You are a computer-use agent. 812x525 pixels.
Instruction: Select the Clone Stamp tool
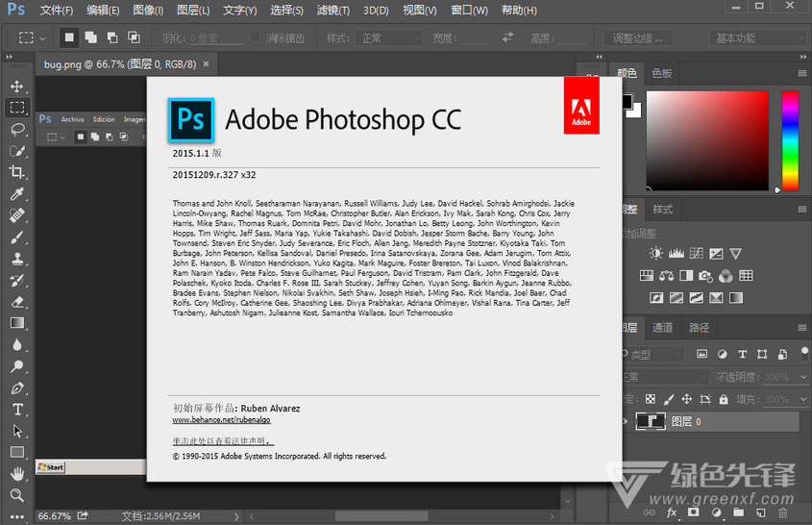[x=17, y=259]
